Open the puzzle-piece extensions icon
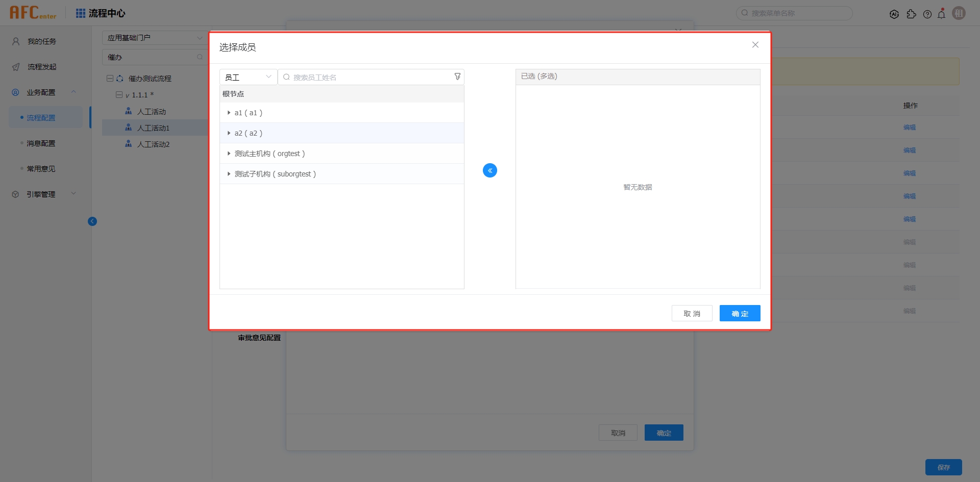 point(911,14)
